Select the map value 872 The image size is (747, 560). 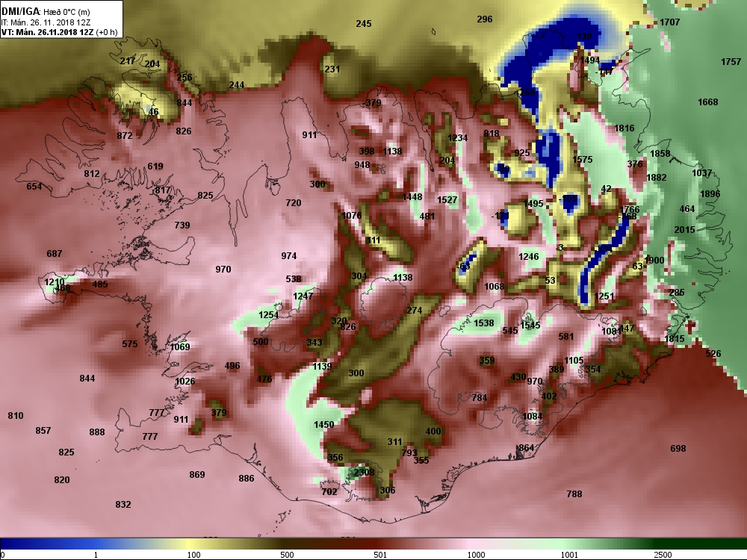[x=124, y=135]
